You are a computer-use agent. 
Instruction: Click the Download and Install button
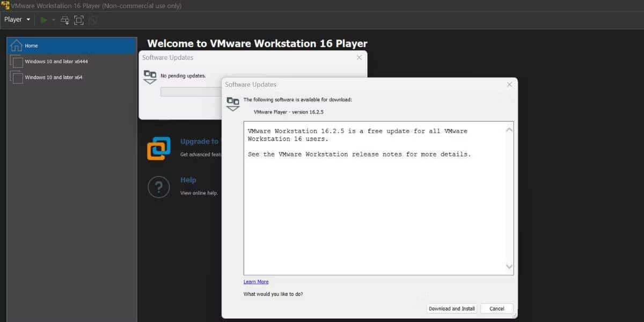pyautogui.click(x=451, y=308)
